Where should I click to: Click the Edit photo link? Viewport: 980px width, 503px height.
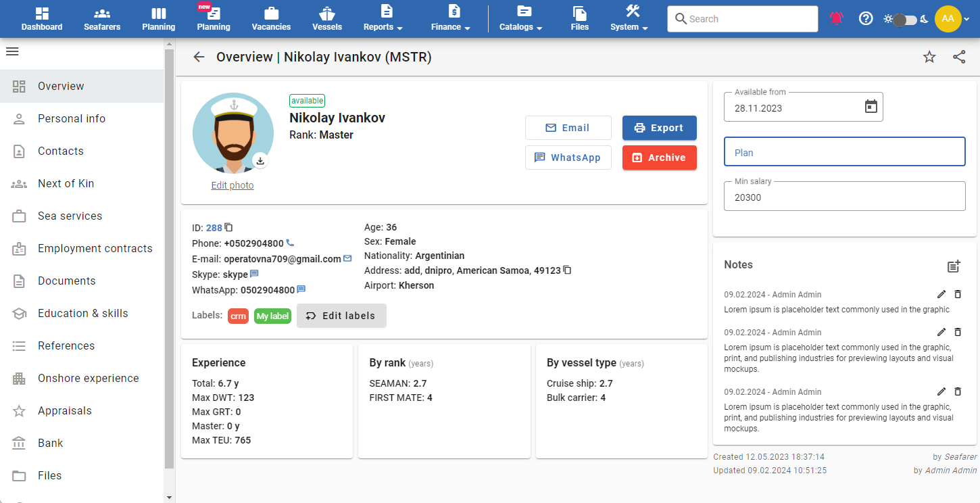pyautogui.click(x=232, y=185)
